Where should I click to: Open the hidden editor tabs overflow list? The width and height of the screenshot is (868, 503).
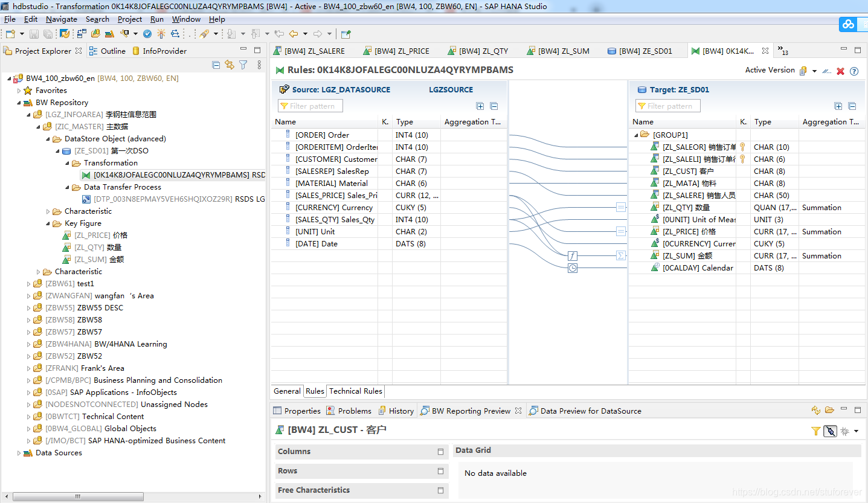coord(782,51)
